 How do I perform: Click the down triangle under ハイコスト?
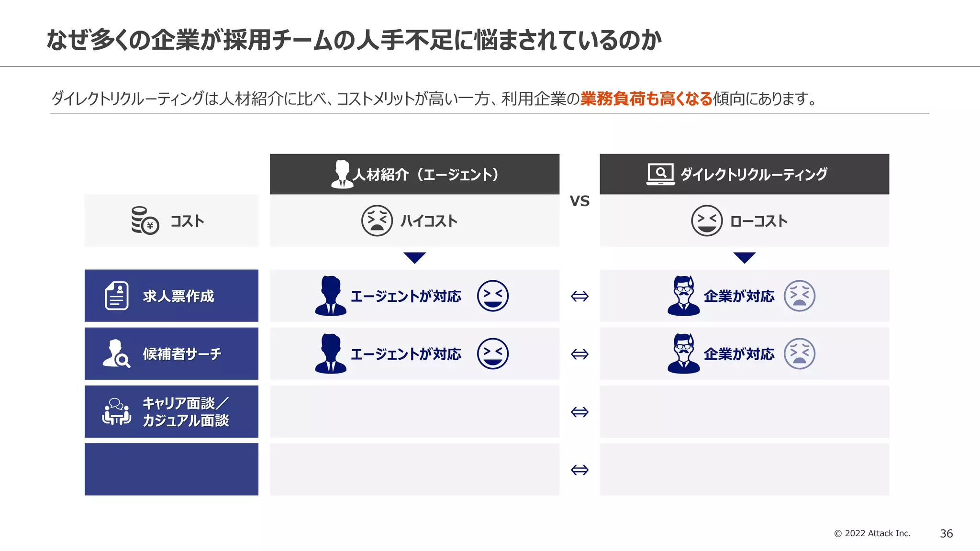[x=415, y=258]
